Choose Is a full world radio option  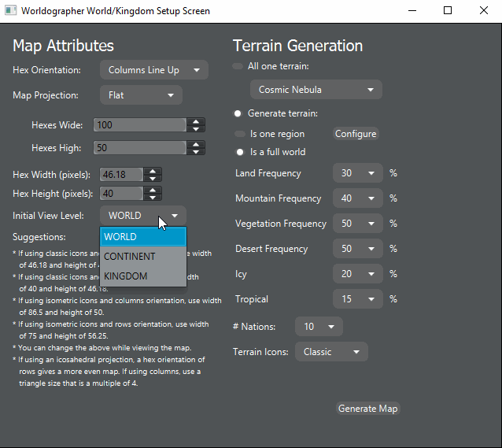pyautogui.click(x=240, y=152)
